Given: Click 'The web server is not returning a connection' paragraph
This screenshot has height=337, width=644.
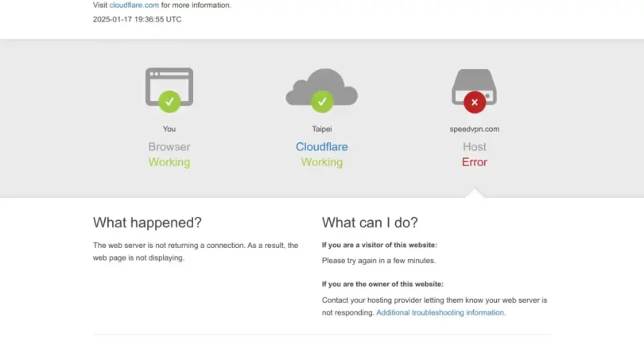Looking at the screenshot, I should tap(196, 252).
